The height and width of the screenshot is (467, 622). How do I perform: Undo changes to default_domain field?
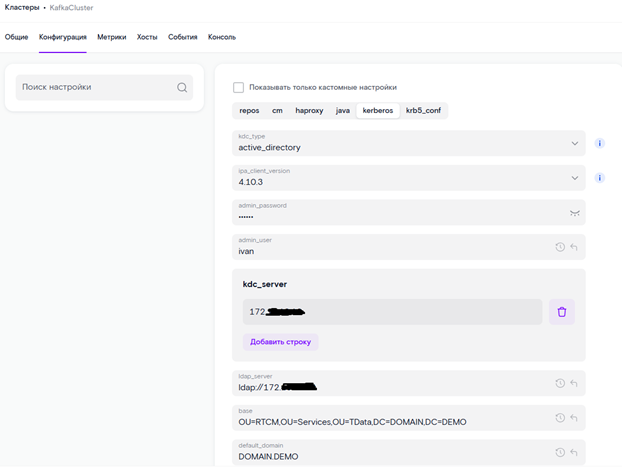coord(574,452)
